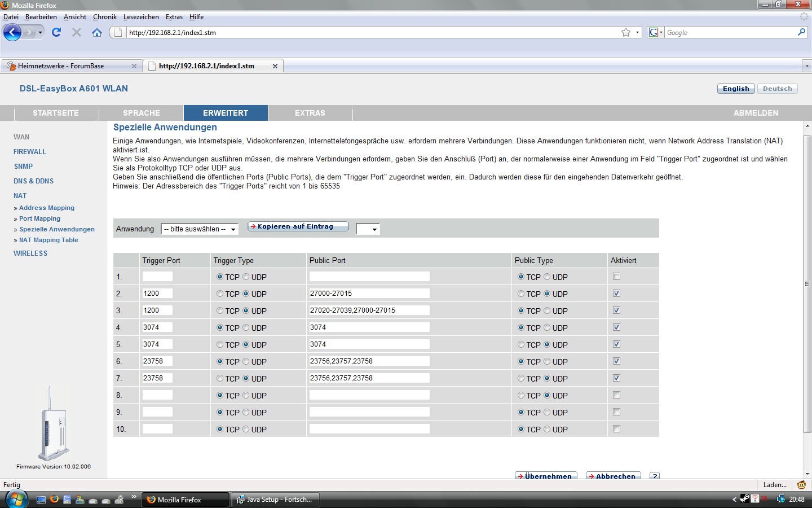
Task: Click the Übernehmen button
Action: (546, 476)
